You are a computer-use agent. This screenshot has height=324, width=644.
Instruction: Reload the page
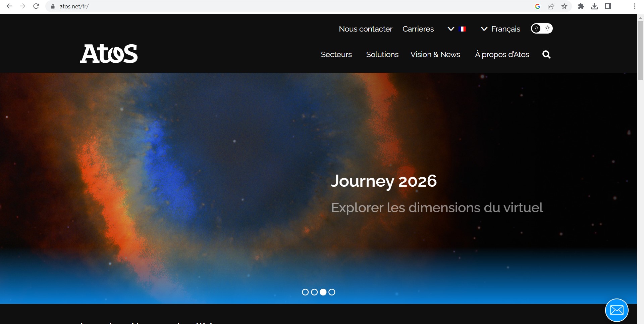36,6
